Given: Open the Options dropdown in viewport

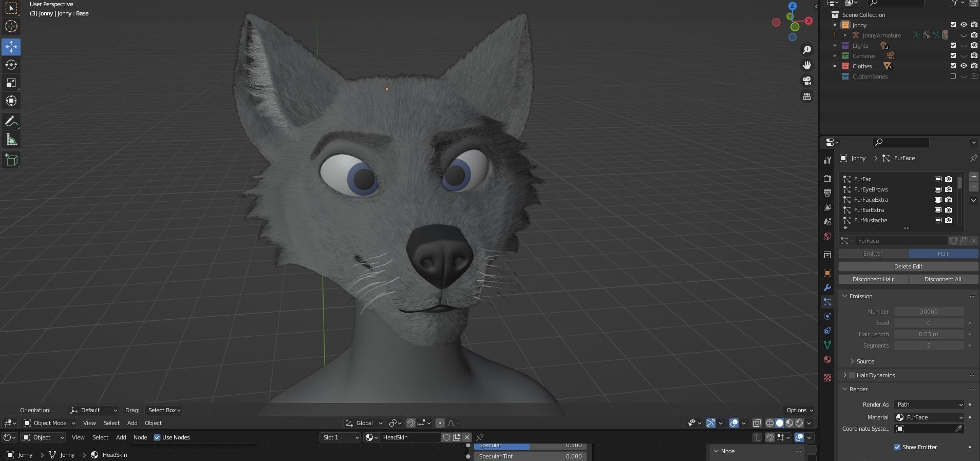Looking at the screenshot, I should pos(799,410).
